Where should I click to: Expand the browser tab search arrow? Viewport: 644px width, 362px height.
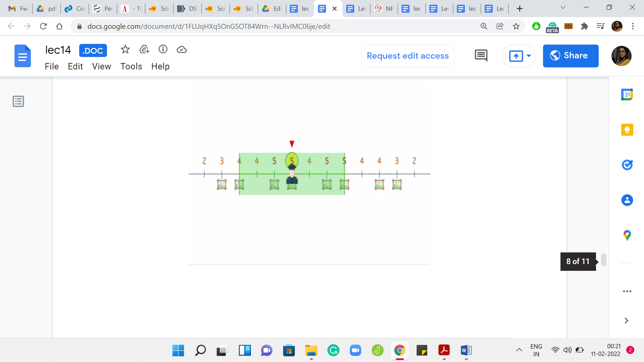coord(563,8)
